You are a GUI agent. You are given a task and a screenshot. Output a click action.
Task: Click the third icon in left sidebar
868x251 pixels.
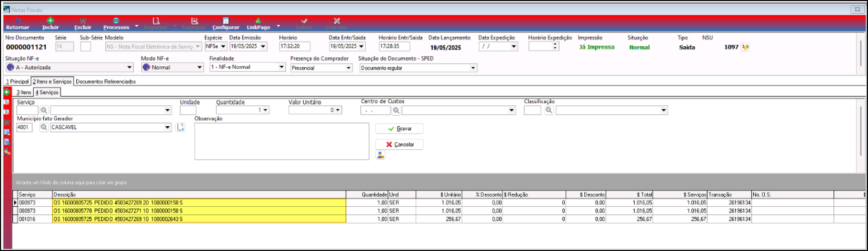(x=7, y=112)
